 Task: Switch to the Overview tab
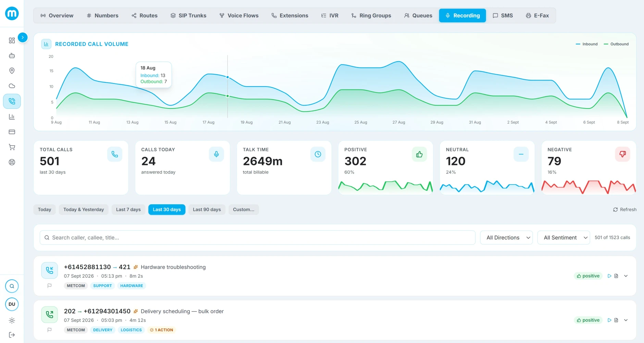[x=57, y=15]
